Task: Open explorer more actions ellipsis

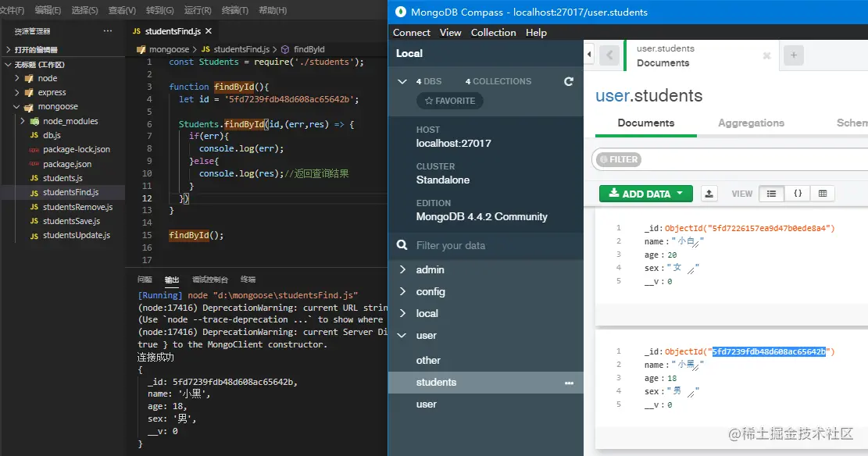Action: pos(107,31)
